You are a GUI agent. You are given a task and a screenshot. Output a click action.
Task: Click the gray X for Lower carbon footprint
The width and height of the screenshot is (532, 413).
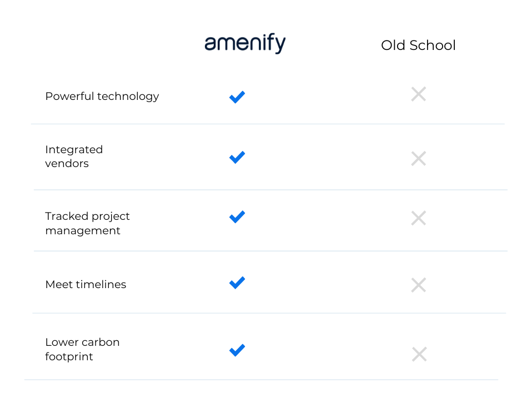[x=419, y=354]
